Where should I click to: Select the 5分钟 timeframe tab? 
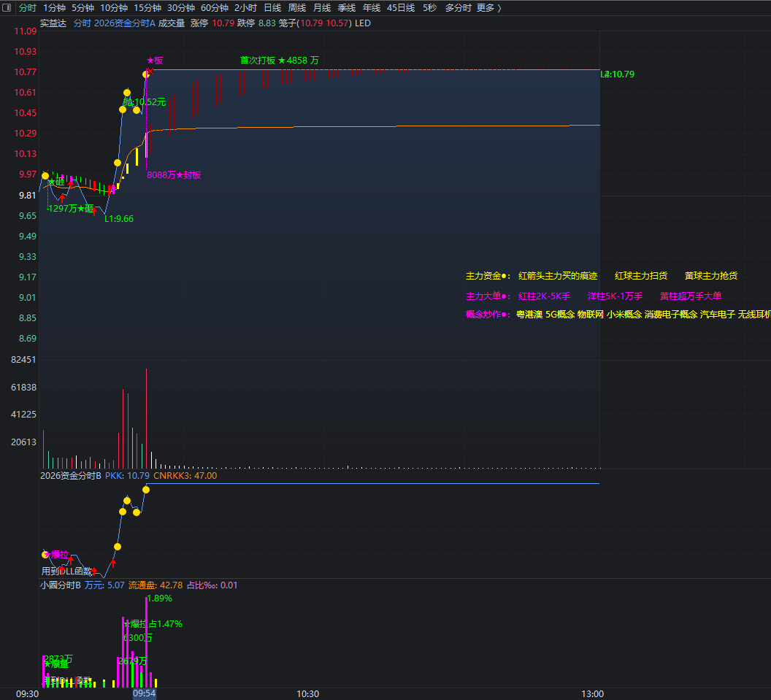pyautogui.click(x=83, y=8)
